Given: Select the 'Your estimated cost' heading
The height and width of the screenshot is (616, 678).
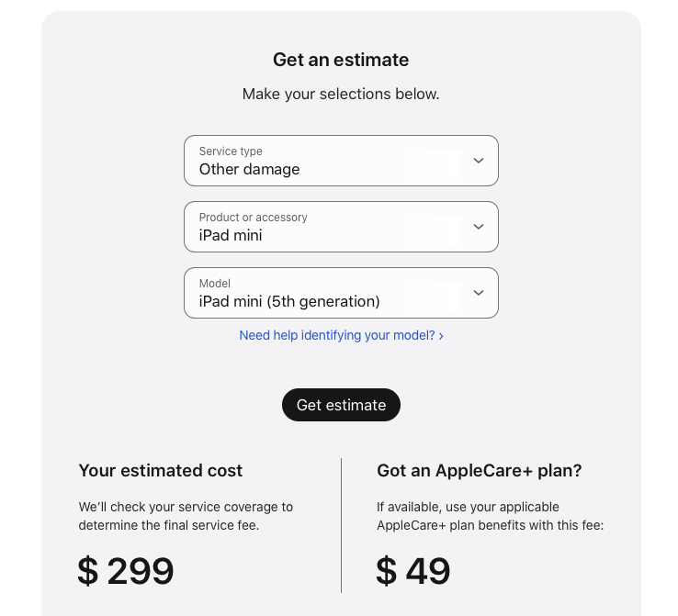Looking at the screenshot, I should (x=161, y=471).
